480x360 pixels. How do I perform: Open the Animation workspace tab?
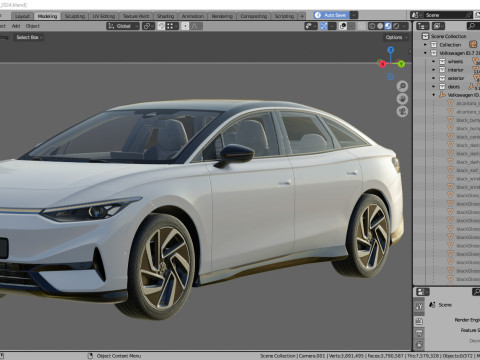tap(193, 16)
